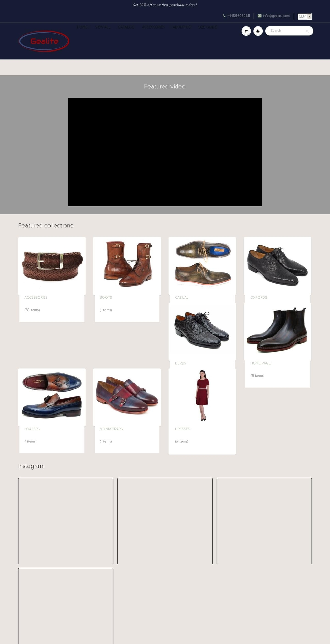330x644 pixels.
Task: Click the search magnifier icon
Action: point(307,31)
